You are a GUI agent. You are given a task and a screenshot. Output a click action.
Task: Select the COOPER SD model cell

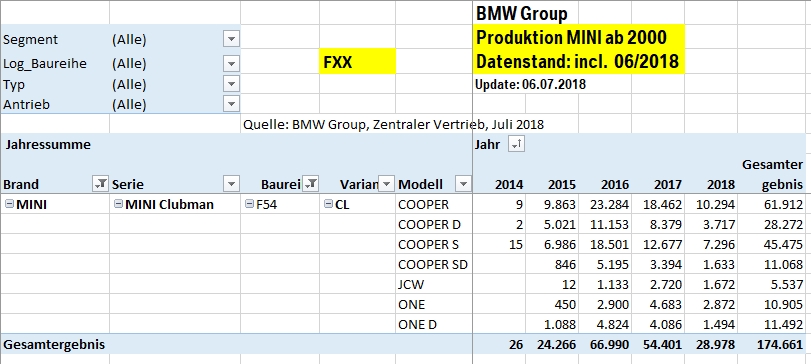pos(434,265)
